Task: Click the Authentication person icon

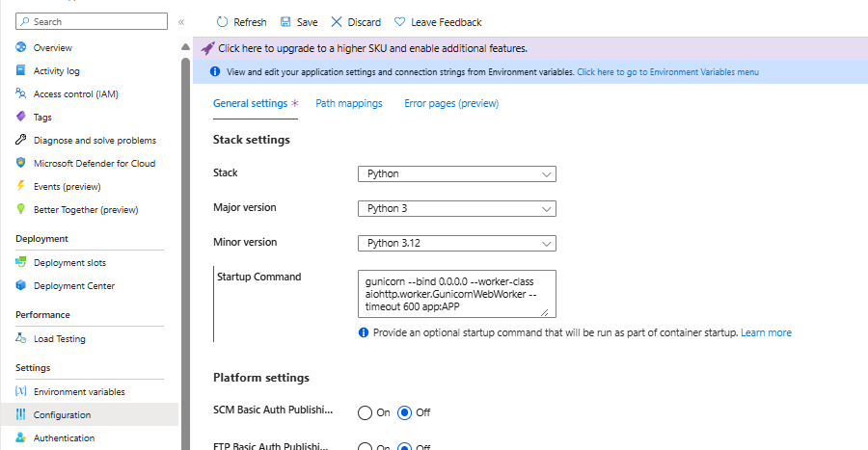Action: pos(21,437)
